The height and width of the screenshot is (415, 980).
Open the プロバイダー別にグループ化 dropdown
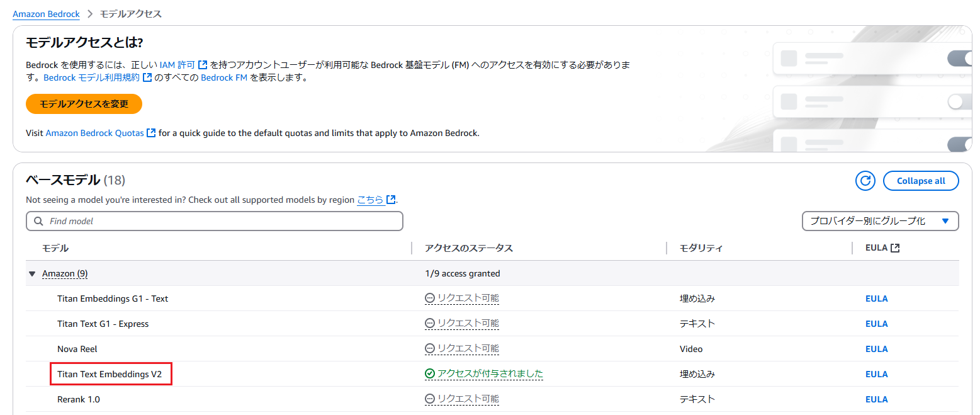click(x=880, y=221)
